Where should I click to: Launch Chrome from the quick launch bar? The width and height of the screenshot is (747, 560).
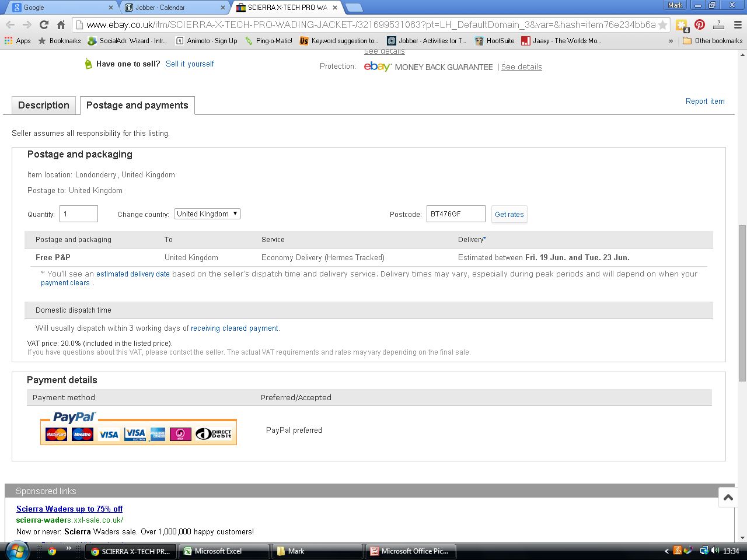(51, 551)
